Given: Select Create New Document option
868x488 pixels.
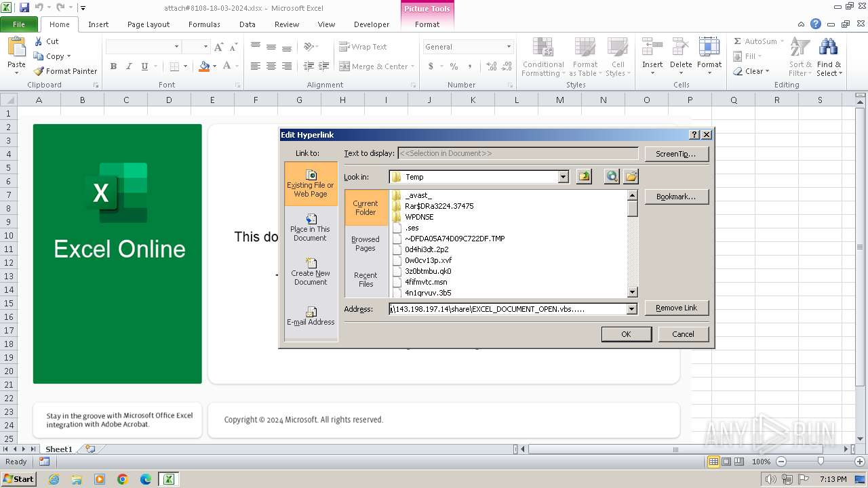Looking at the screenshot, I should 311,272.
